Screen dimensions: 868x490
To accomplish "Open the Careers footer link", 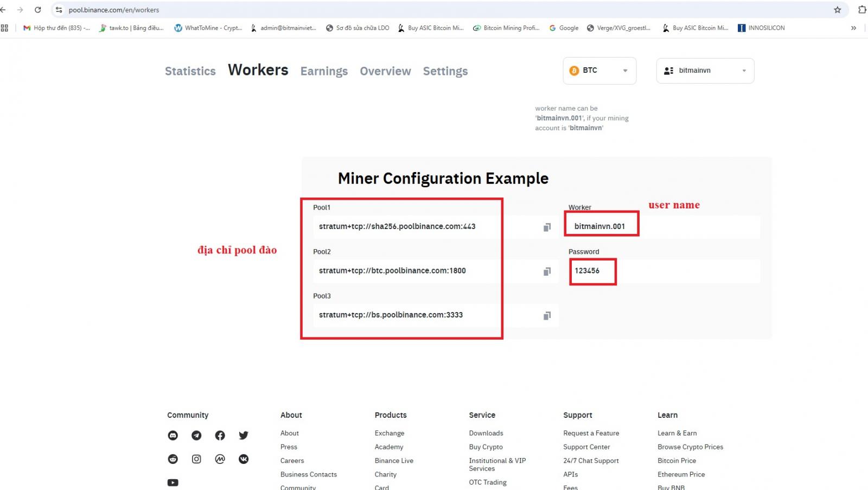I will pyautogui.click(x=292, y=461).
